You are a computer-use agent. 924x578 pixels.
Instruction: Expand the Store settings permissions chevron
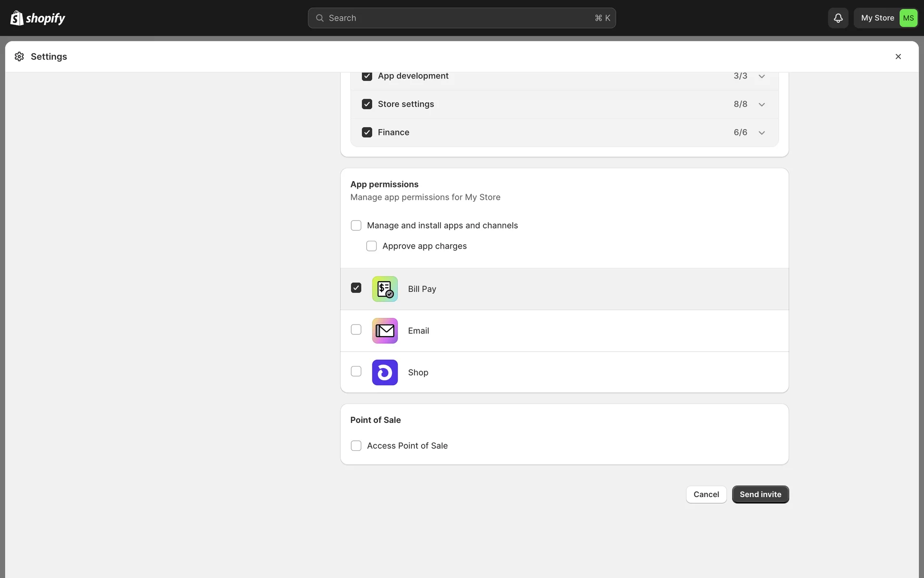(761, 105)
